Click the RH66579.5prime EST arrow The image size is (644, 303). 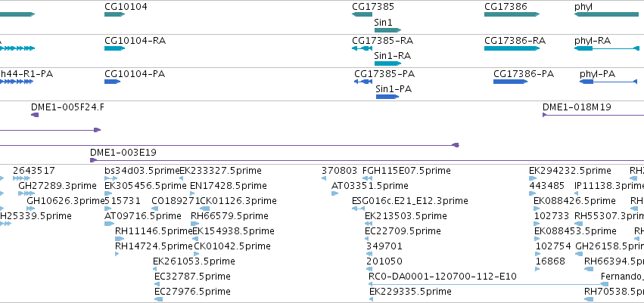tap(195, 224)
